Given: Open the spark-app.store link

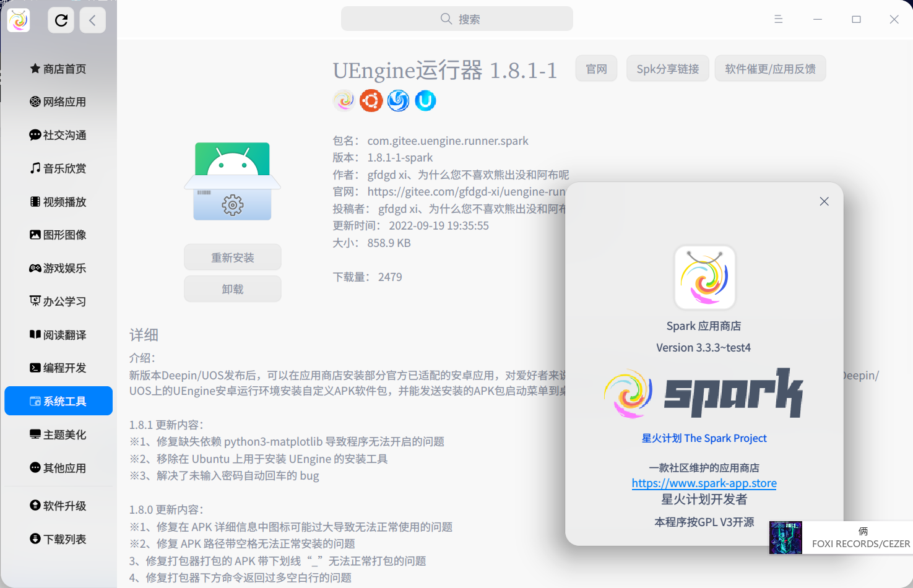Looking at the screenshot, I should tap(704, 483).
